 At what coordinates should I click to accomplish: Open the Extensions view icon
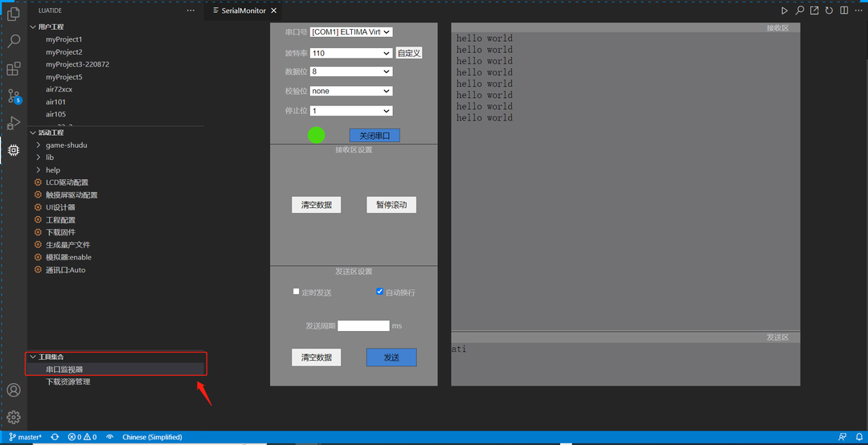tap(14, 68)
